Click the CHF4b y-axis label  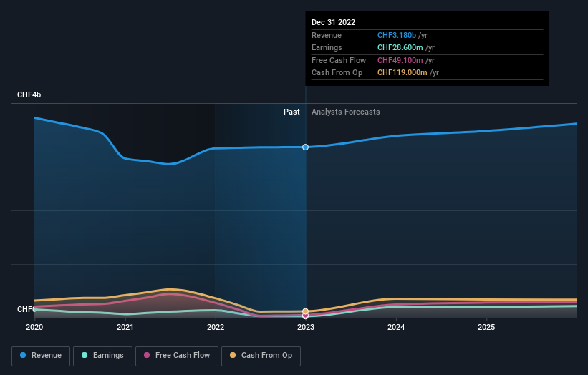[x=29, y=94]
